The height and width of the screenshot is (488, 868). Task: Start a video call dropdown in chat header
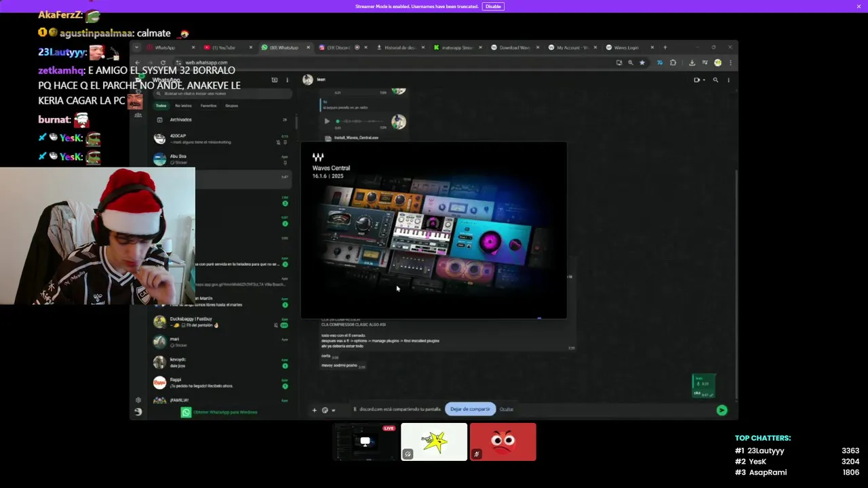[x=699, y=80]
